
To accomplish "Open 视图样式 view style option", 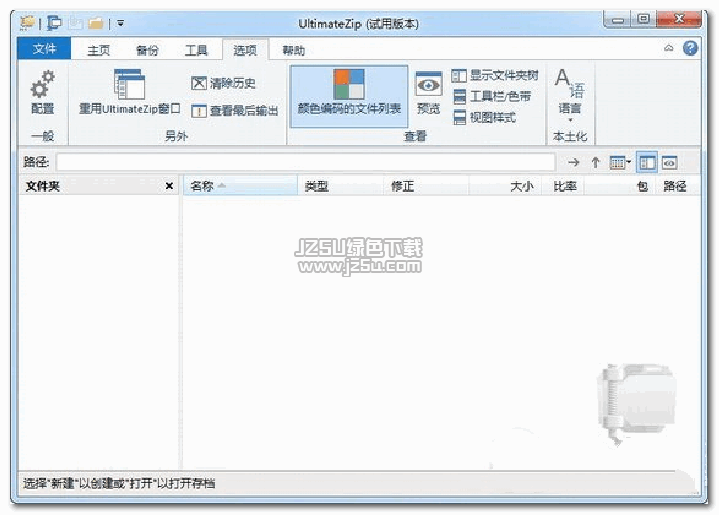I will pyautogui.click(x=484, y=117).
